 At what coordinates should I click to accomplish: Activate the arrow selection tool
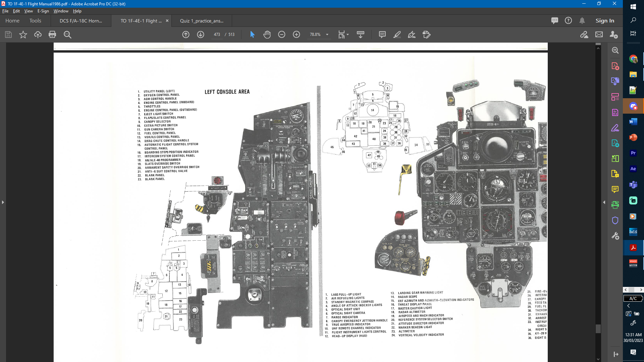pos(252,35)
